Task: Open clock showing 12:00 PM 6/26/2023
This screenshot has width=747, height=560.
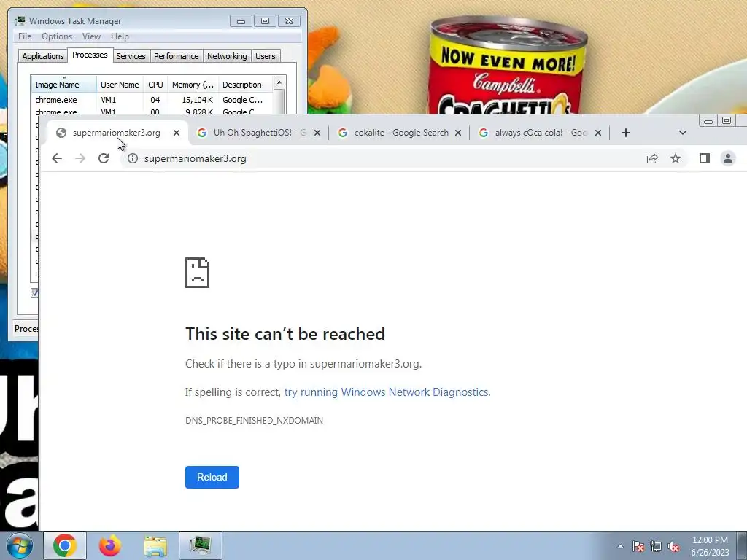Action: [x=710, y=546]
